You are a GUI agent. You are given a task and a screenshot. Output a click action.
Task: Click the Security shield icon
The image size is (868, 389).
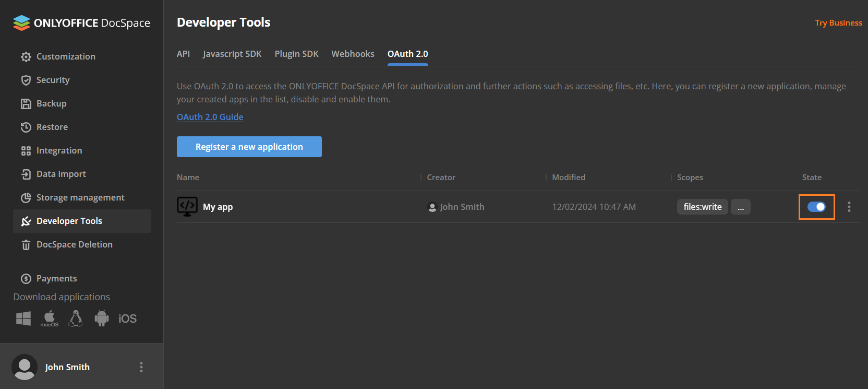pos(26,80)
